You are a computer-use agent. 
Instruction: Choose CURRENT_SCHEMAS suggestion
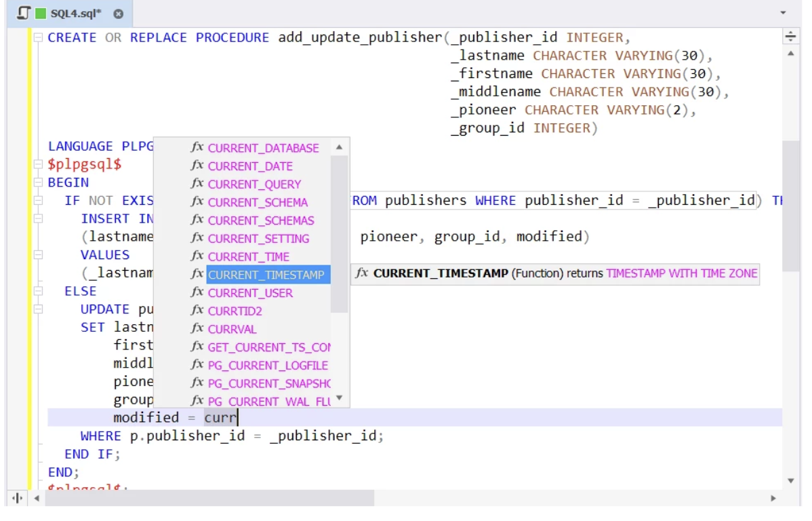coord(261,221)
